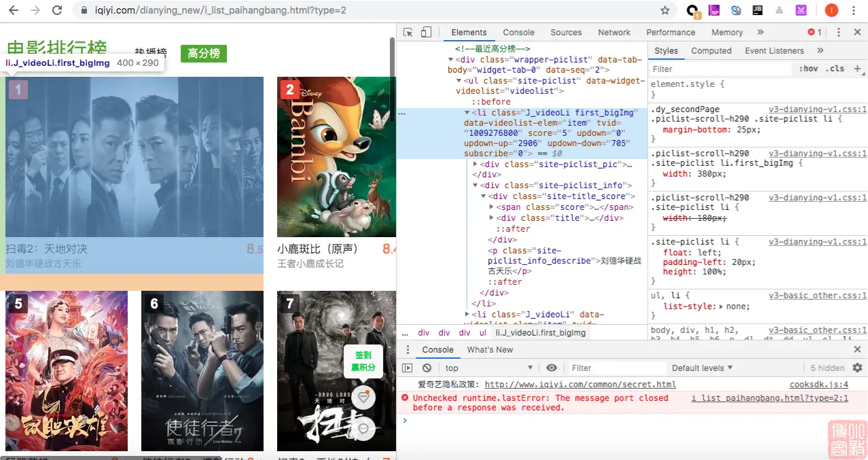Show the console sidebar
This screenshot has height=460, width=868.
[x=408, y=368]
